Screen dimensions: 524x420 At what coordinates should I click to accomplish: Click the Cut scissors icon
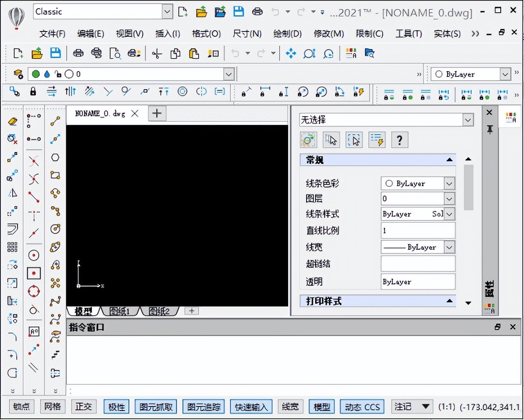tap(157, 54)
